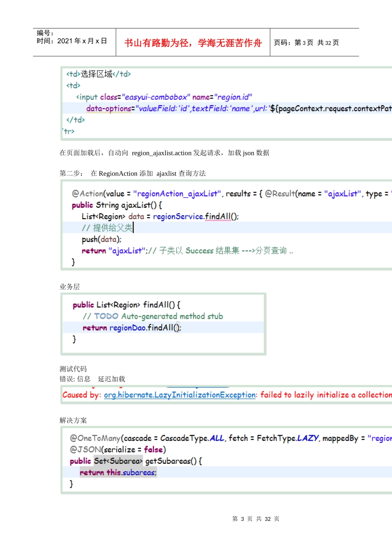The image size is (392, 555).
Task: Click the 解决方案 heading
Action: [x=73, y=420]
